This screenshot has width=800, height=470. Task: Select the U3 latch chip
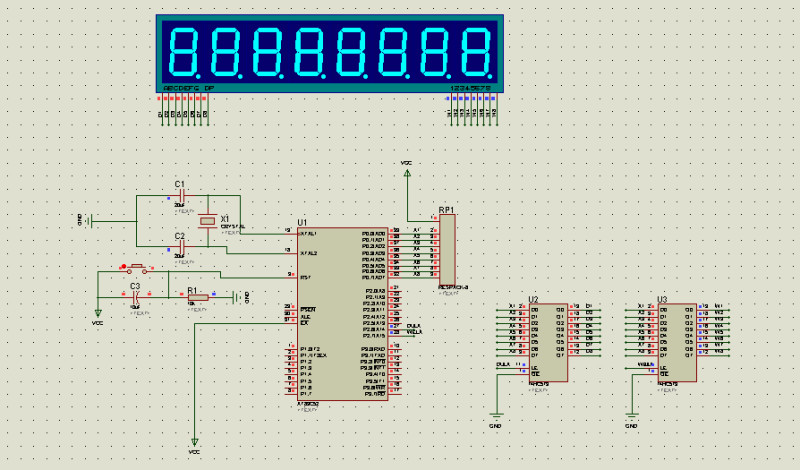676,342
